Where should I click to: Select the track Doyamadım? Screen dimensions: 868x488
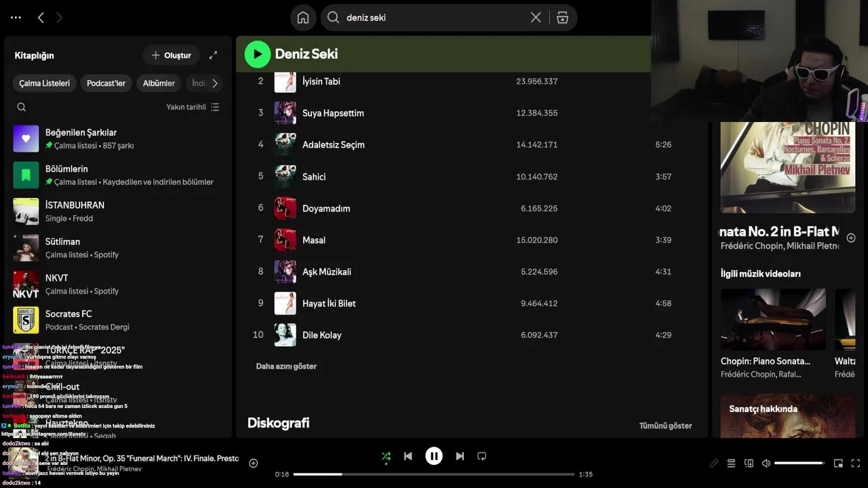pos(326,209)
